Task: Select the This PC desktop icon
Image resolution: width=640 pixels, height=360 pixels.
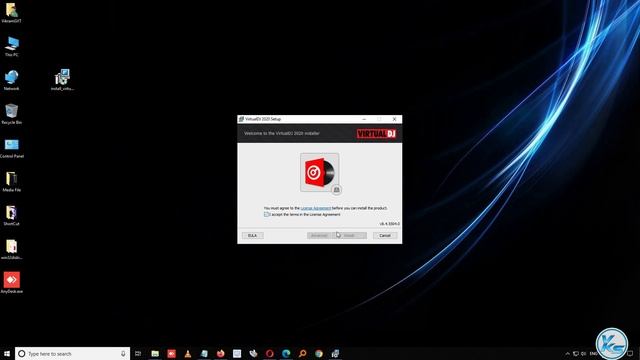Action: [11, 46]
